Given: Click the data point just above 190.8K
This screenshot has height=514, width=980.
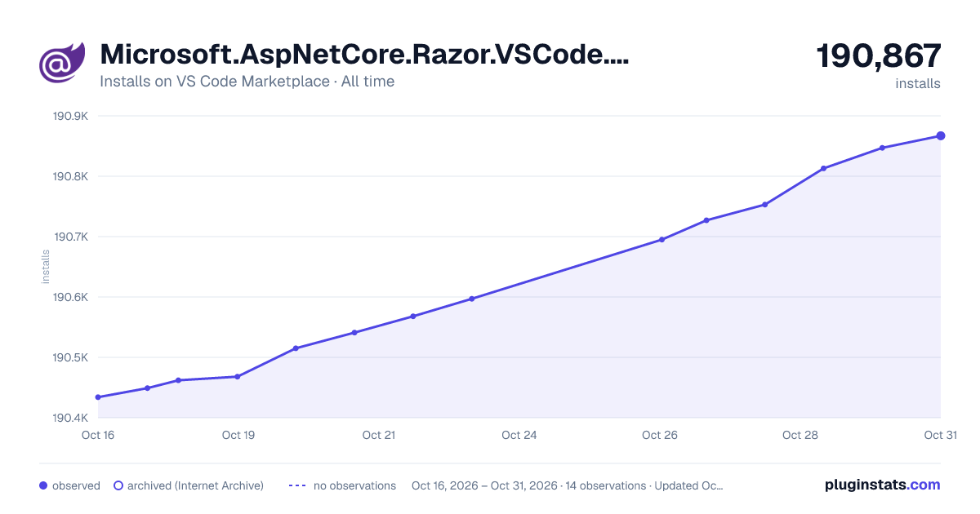Looking at the screenshot, I should point(824,168).
